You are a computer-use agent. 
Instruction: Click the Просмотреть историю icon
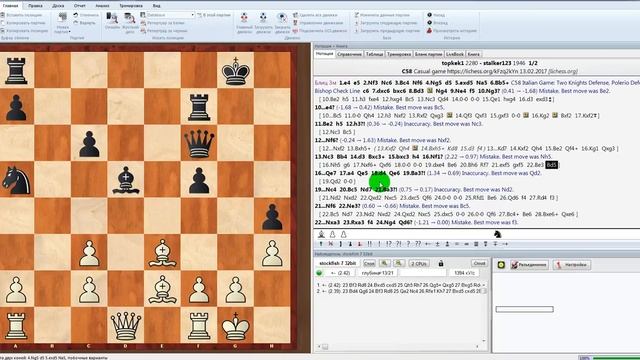click(429, 31)
